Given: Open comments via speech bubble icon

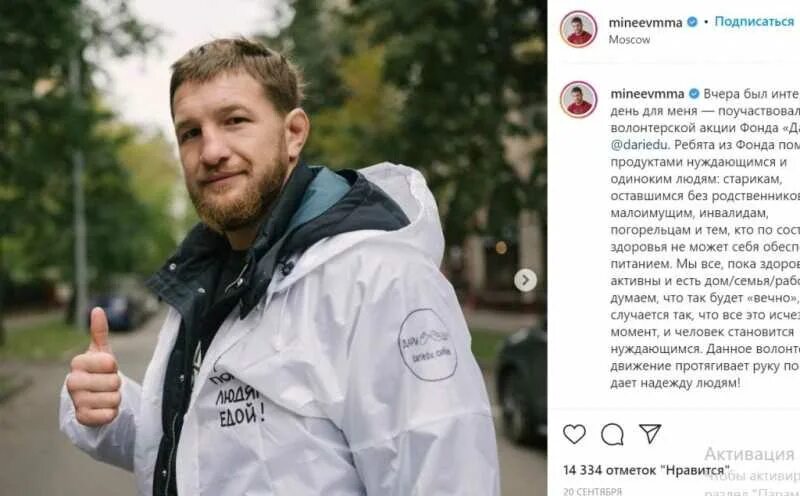Looking at the screenshot, I should [x=612, y=434].
